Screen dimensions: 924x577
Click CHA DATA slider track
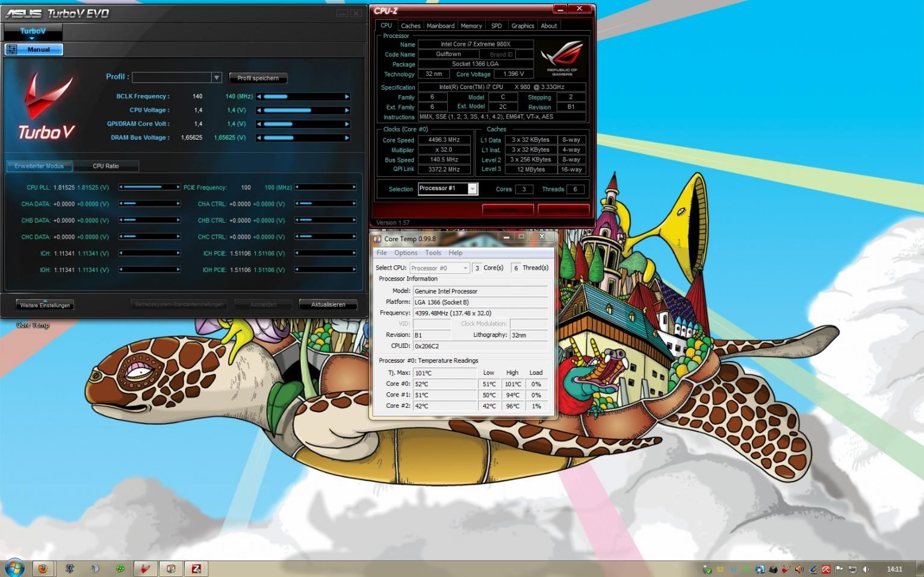(149, 203)
